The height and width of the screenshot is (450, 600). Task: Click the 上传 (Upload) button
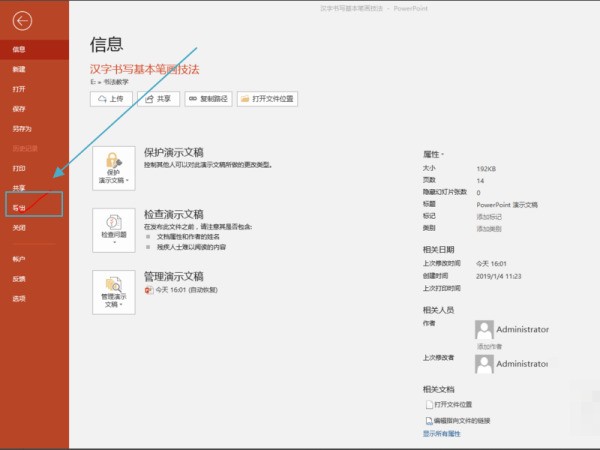pyautogui.click(x=111, y=99)
